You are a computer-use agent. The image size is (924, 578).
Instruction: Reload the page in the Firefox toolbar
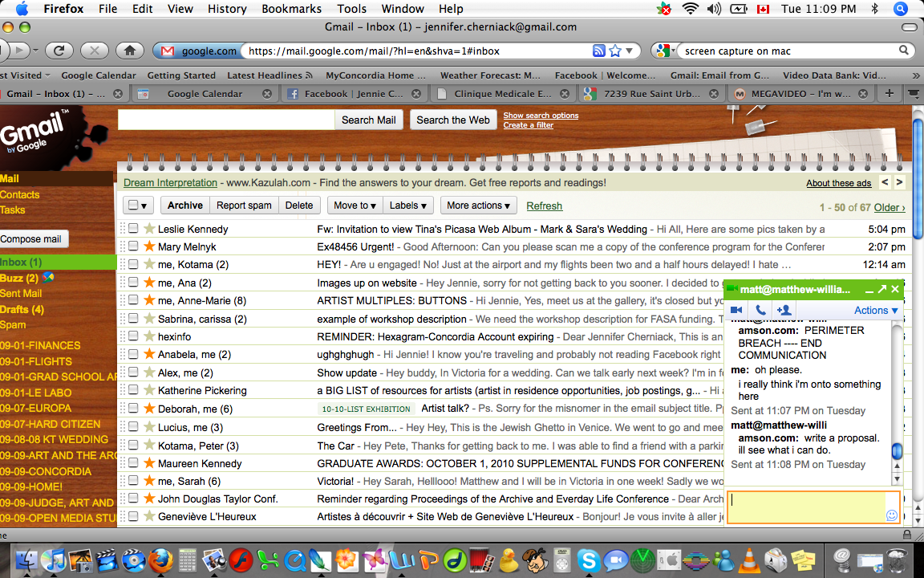click(59, 51)
